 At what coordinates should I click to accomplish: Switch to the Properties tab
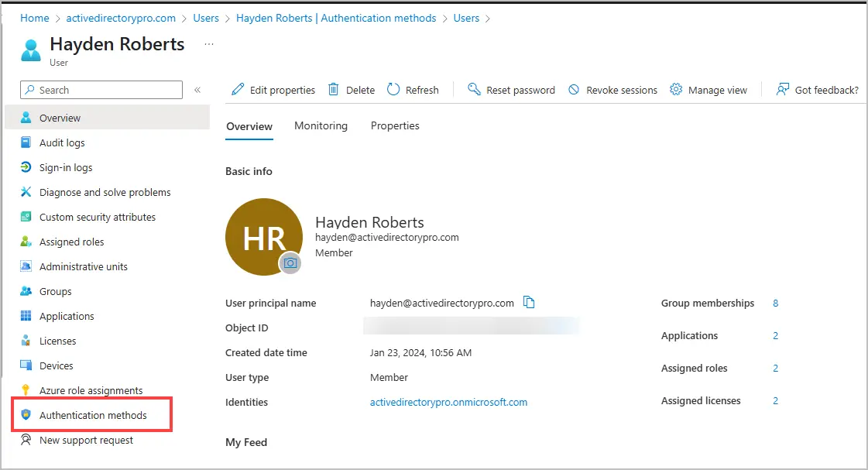(x=395, y=125)
